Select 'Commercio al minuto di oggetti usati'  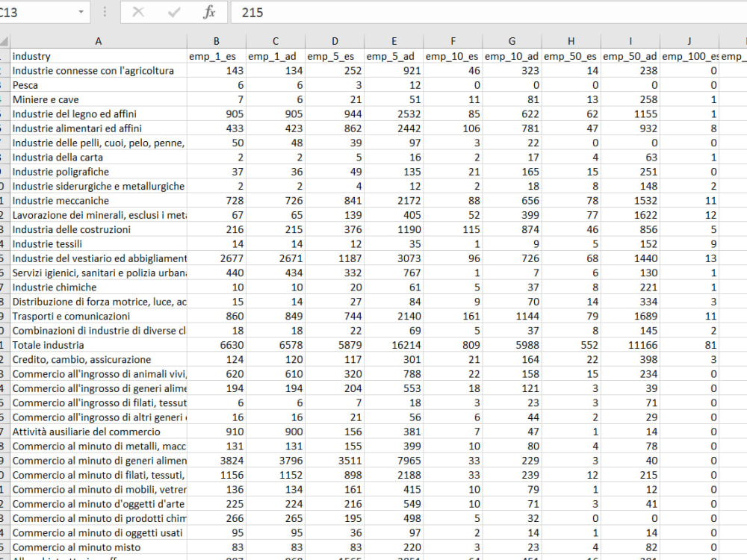[x=99, y=533]
